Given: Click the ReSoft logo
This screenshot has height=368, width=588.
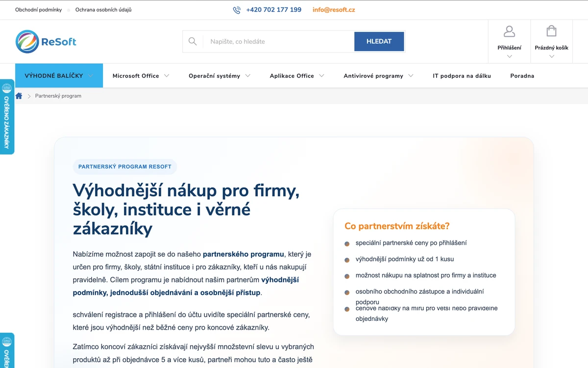Looking at the screenshot, I should pyautogui.click(x=46, y=42).
